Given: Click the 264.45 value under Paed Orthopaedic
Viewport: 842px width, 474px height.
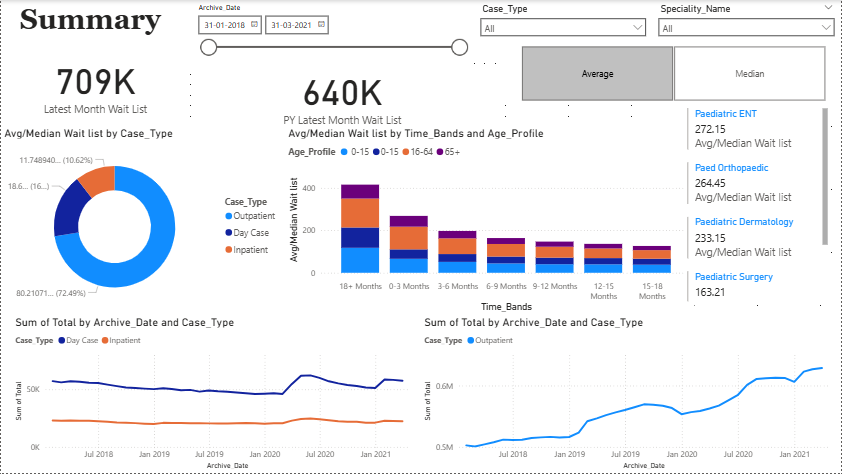Looking at the screenshot, I should click(x=710, y=183).
